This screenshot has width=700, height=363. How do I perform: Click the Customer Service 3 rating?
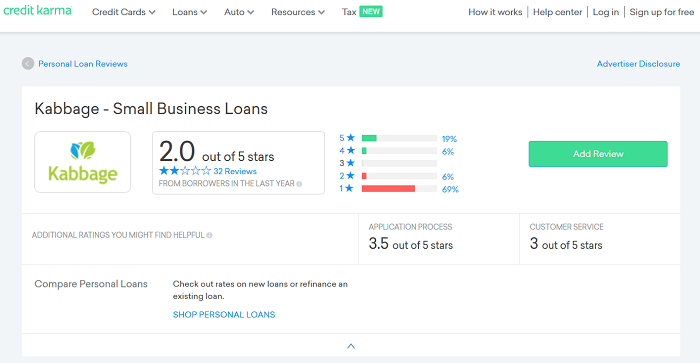(x=566, y=244)
